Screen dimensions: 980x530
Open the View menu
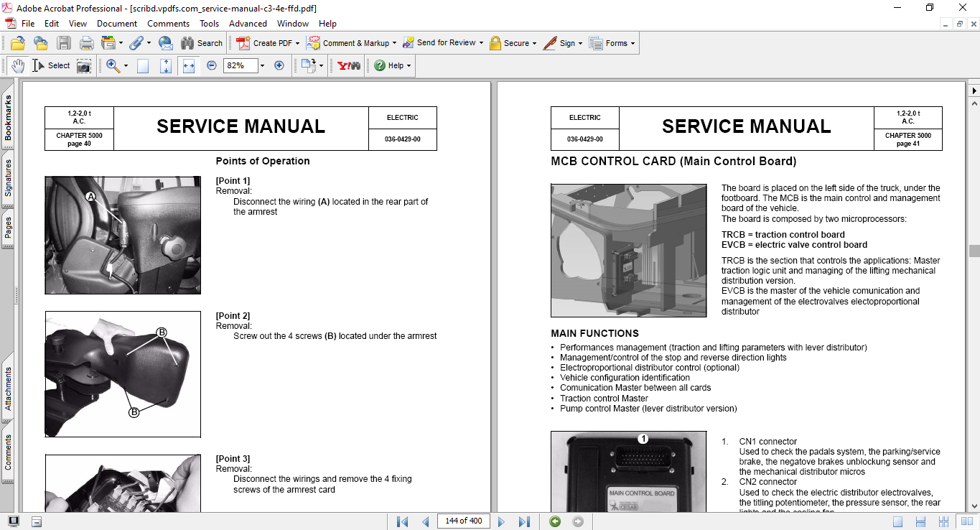click(x=78, y=24)
